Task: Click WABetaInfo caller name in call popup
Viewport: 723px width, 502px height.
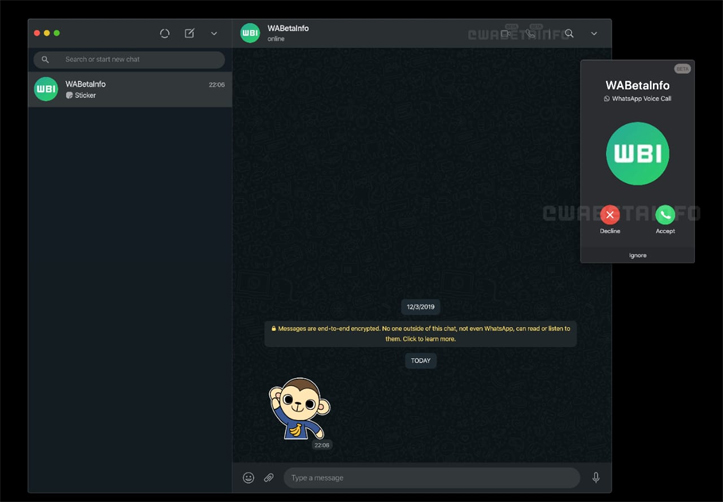Action: pos(637,85)
